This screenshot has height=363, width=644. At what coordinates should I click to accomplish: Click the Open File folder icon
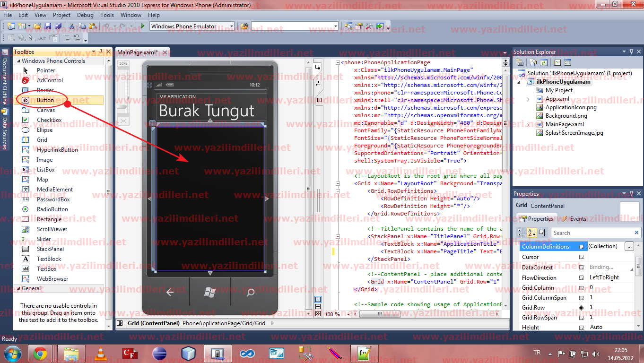38,26
